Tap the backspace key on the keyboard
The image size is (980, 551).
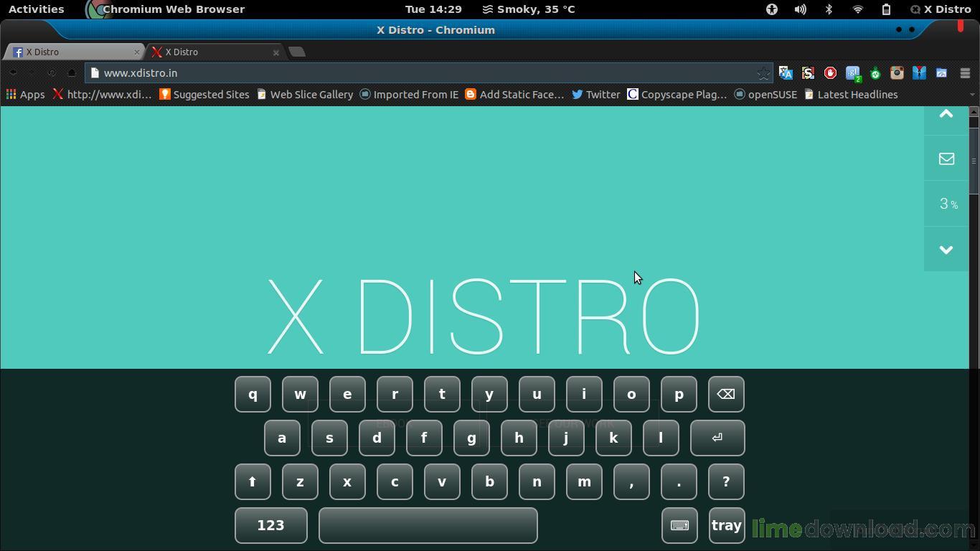coord(726,394)
